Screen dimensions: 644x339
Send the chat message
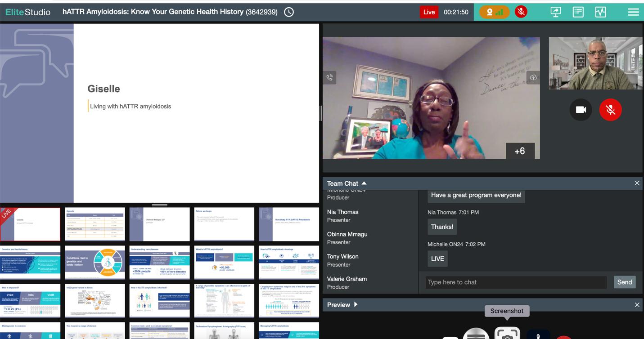coord(625,282)
